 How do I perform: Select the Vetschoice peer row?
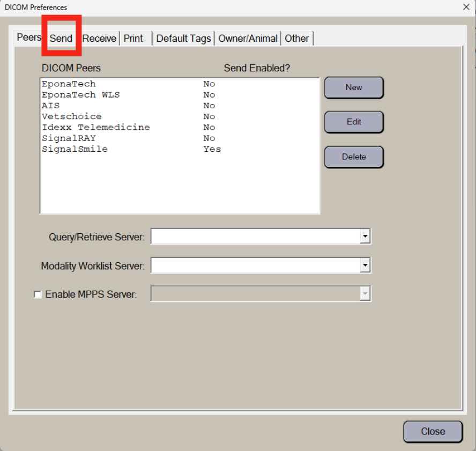tap(180, 116)
